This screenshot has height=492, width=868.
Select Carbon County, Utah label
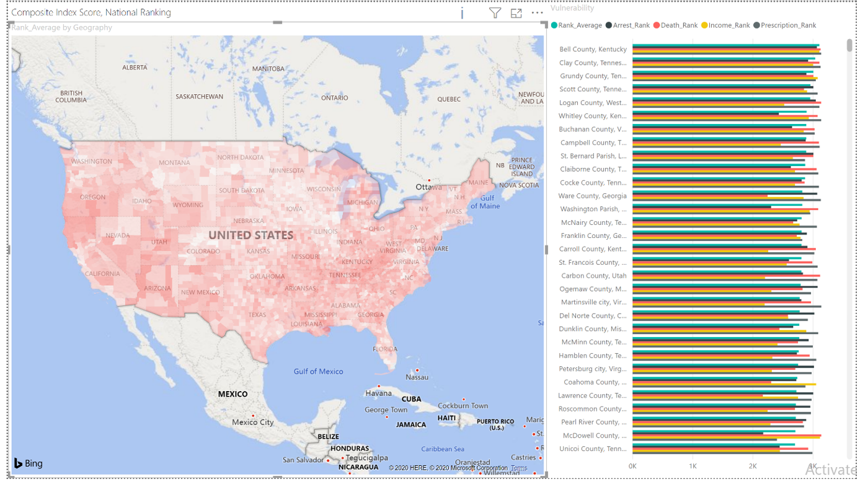594,276
